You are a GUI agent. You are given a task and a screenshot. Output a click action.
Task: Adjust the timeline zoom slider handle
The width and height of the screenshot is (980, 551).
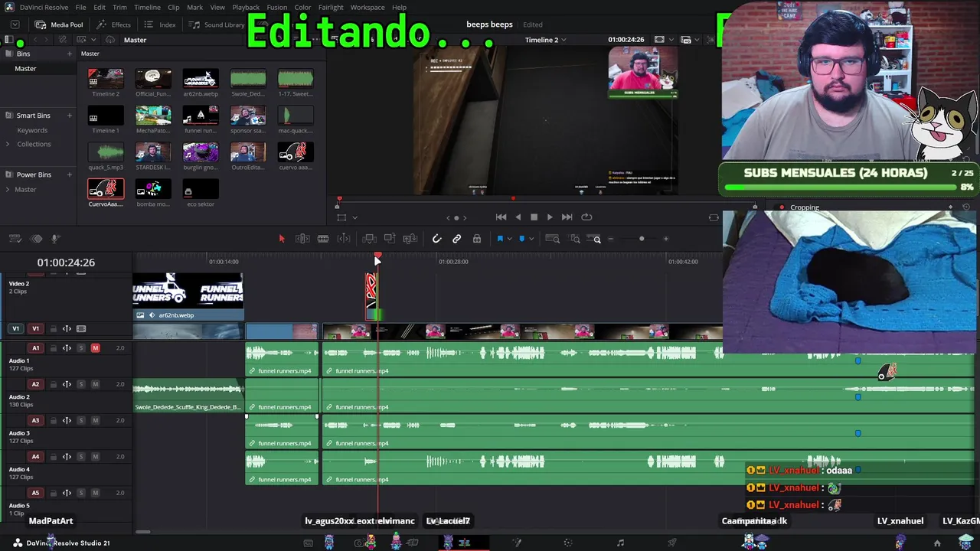click(x=642, y=239)
